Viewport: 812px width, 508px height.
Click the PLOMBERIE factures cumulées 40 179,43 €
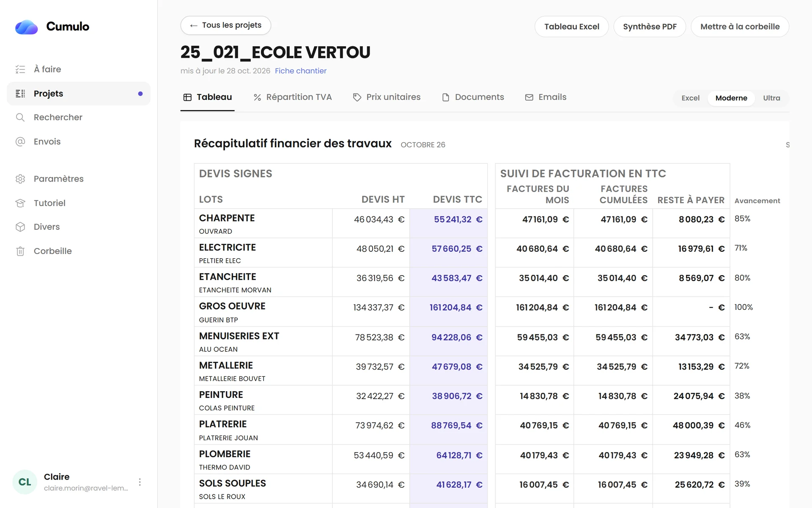623,456
